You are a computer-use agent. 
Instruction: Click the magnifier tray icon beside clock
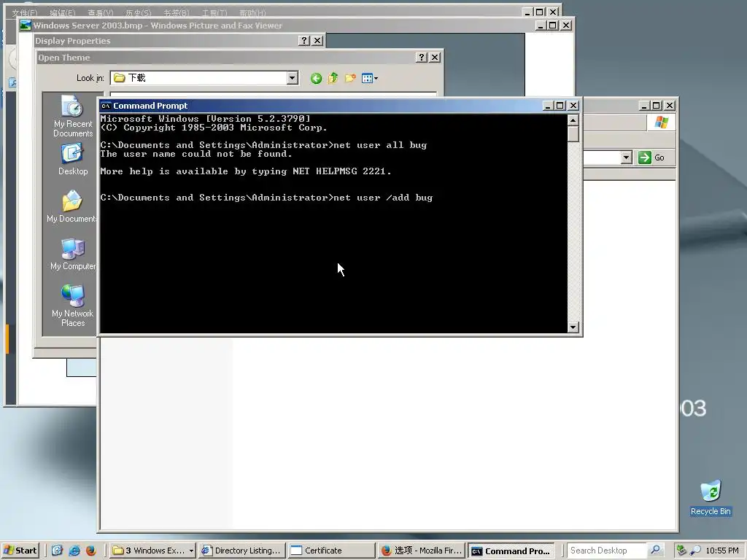(x=695, y=551)
